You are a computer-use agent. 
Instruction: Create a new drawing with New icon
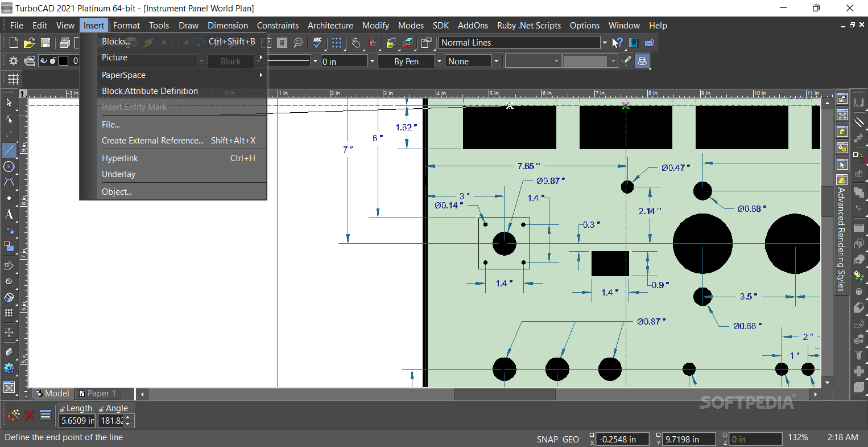[x=14, y=43]
